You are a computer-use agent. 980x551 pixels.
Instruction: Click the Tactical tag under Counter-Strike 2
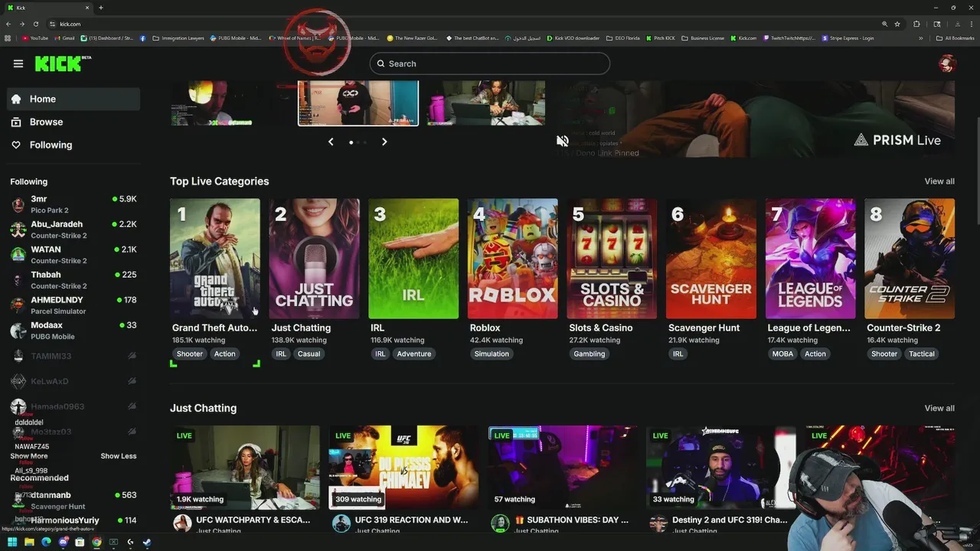[x=922, y=354]
